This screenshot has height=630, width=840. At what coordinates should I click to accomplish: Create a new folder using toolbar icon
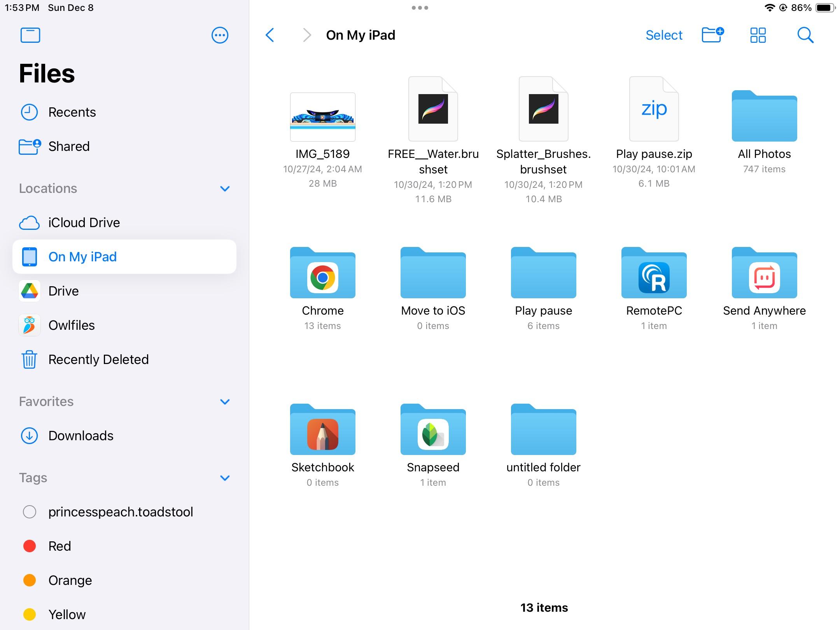click(712, 35)
